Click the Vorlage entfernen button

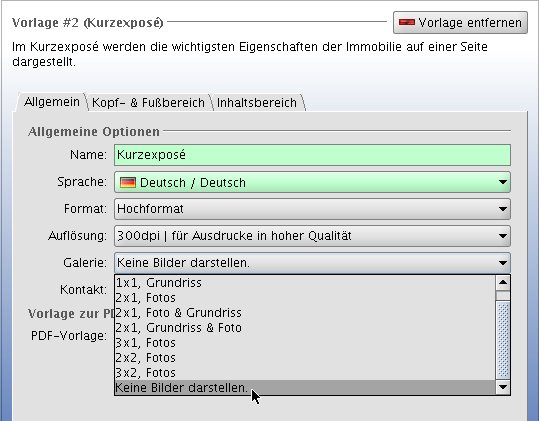click(x=460, y=23)
